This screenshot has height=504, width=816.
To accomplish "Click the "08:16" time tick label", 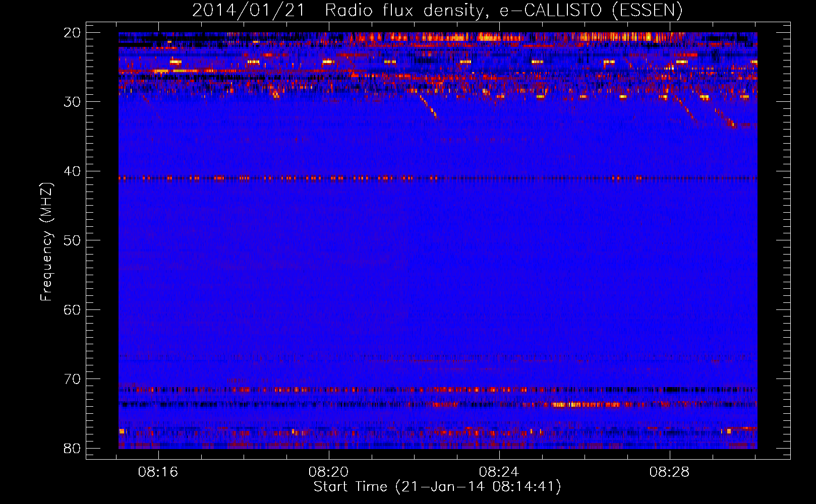I will click(158, 472).
